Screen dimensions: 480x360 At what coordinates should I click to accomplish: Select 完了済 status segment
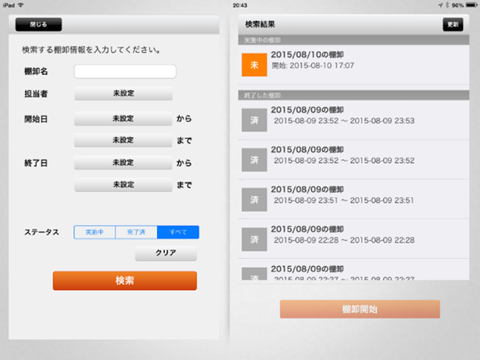(x=136, y=232)
